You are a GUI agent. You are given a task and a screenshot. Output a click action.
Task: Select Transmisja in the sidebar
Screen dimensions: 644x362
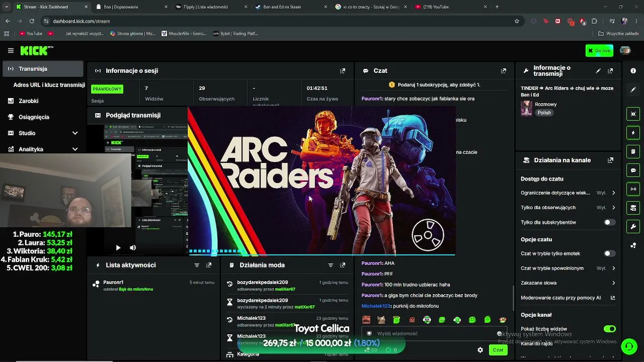[x=43, y=69]
